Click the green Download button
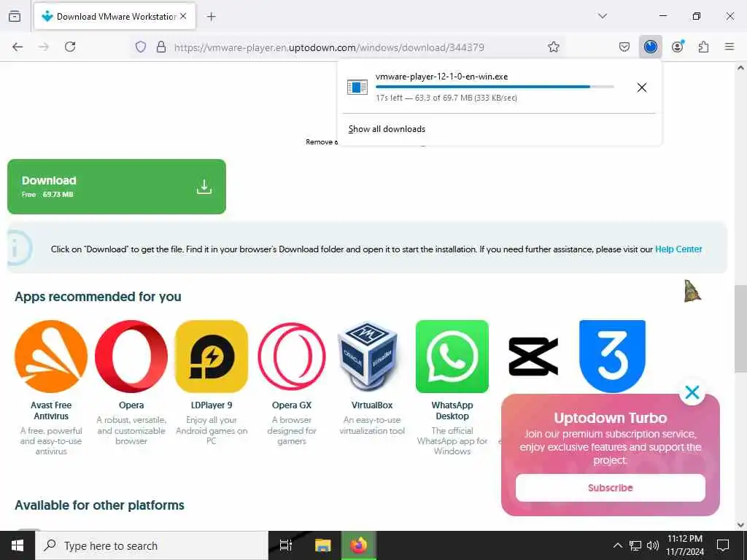Viewport: 747px width, 560px height. [x=117, y=186]
